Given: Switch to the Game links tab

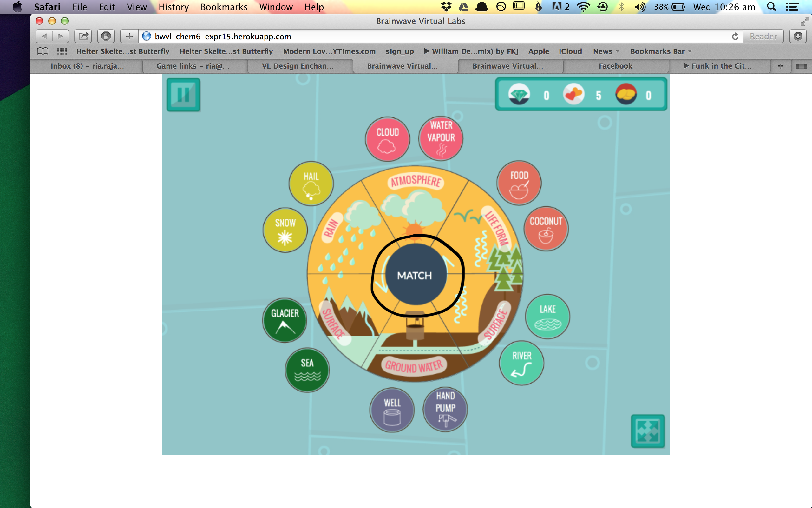Looking at the screenshot, I should [193, 66].
